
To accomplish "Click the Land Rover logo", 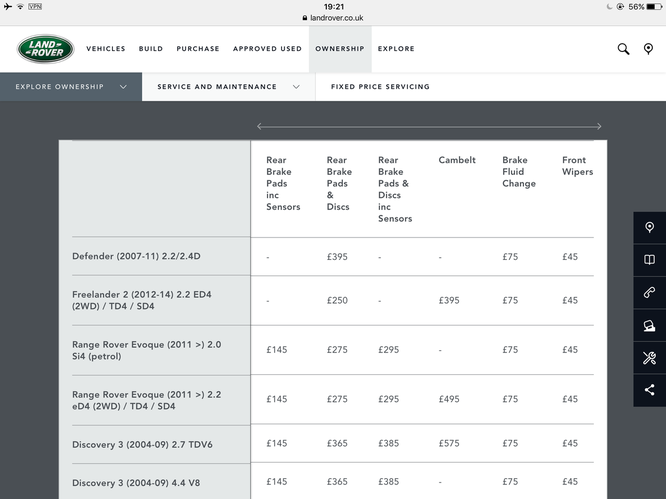I will [45, 49].
